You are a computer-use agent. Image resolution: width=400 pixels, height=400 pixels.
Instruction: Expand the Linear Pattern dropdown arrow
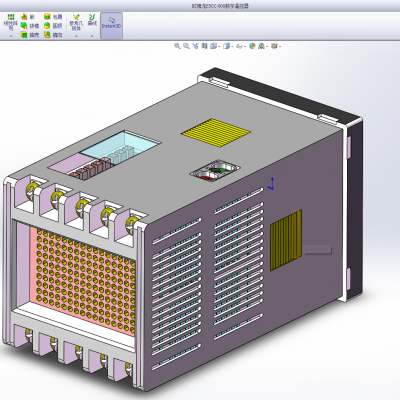[x=11, y=36]
